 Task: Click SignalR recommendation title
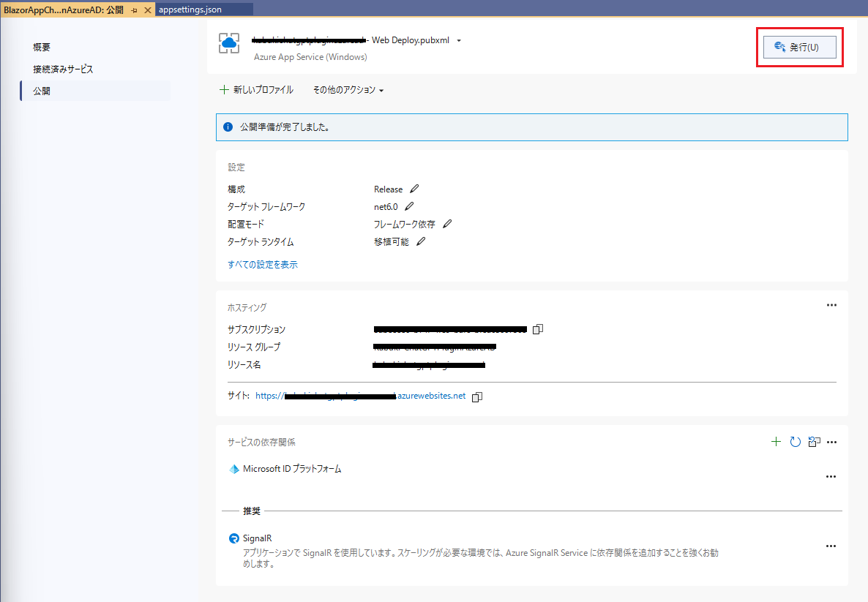[258, 538]
